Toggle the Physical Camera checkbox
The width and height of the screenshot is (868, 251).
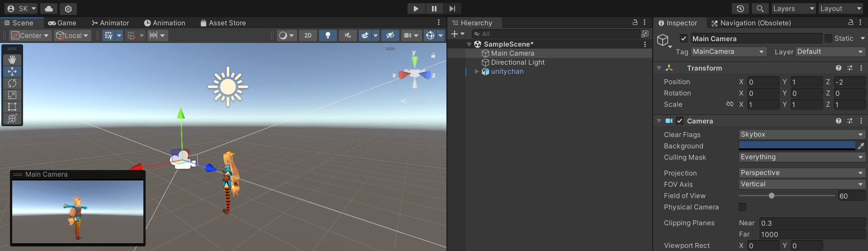(x=743, y=207)
